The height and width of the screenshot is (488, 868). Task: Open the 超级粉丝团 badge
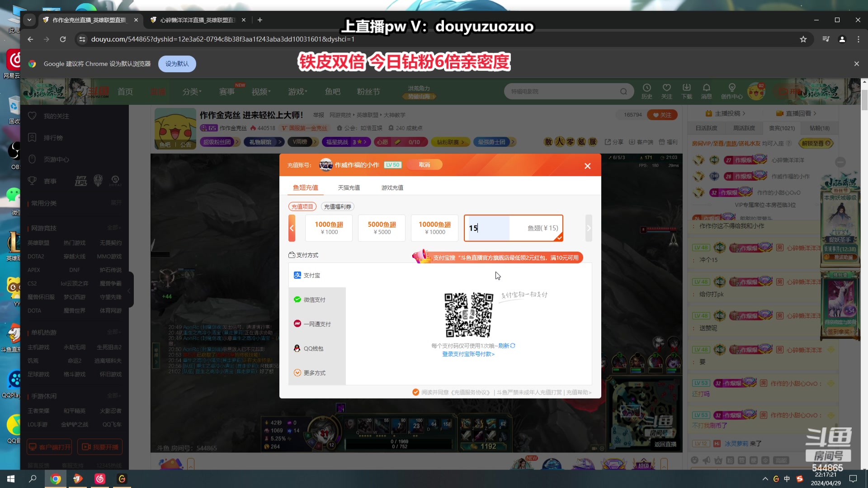point(220,142)
